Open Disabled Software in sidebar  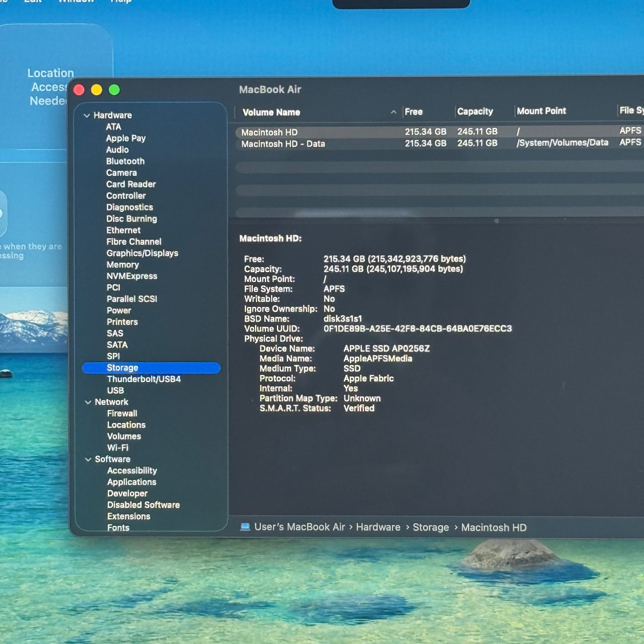(x=143, y=505)
